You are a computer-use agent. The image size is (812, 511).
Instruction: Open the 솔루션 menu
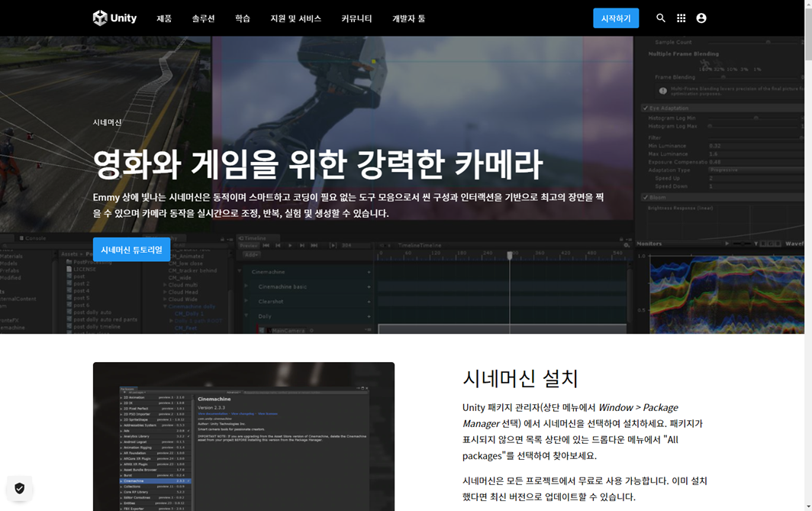point(203,18)
